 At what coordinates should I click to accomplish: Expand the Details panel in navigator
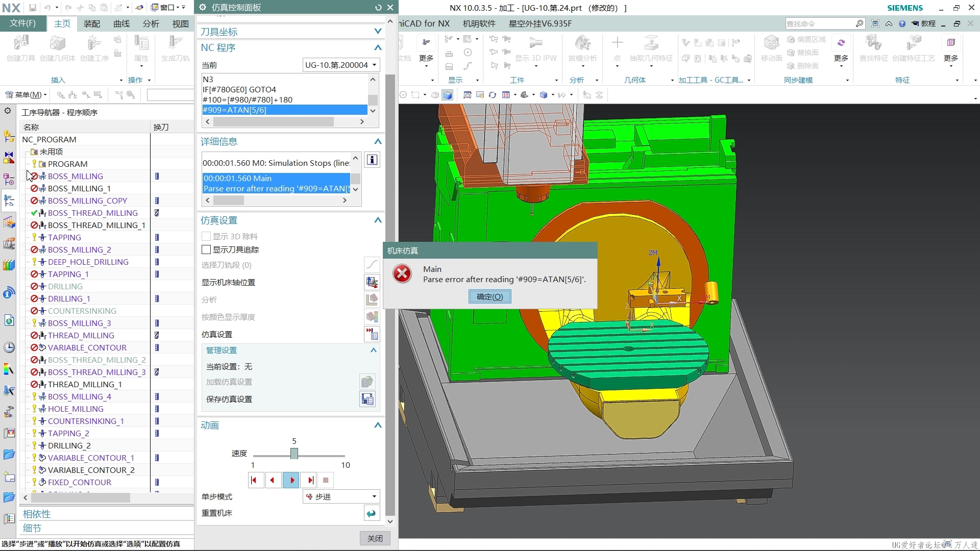32,528
